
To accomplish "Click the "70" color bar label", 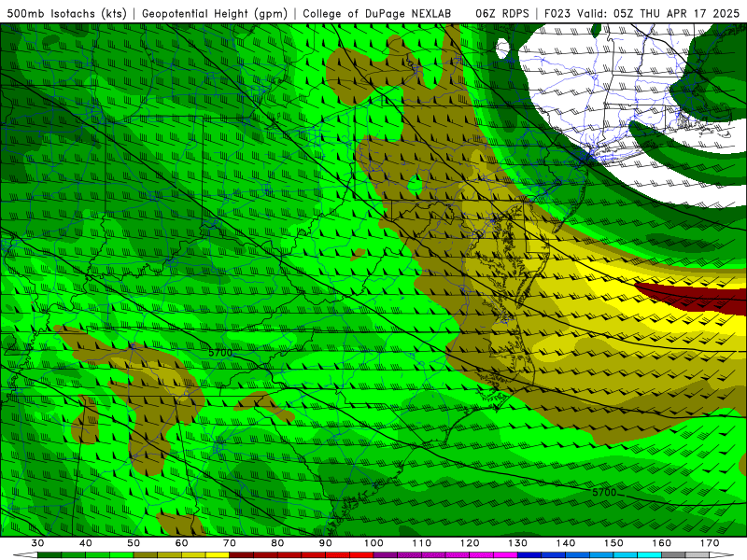I will tap(230, 543).
